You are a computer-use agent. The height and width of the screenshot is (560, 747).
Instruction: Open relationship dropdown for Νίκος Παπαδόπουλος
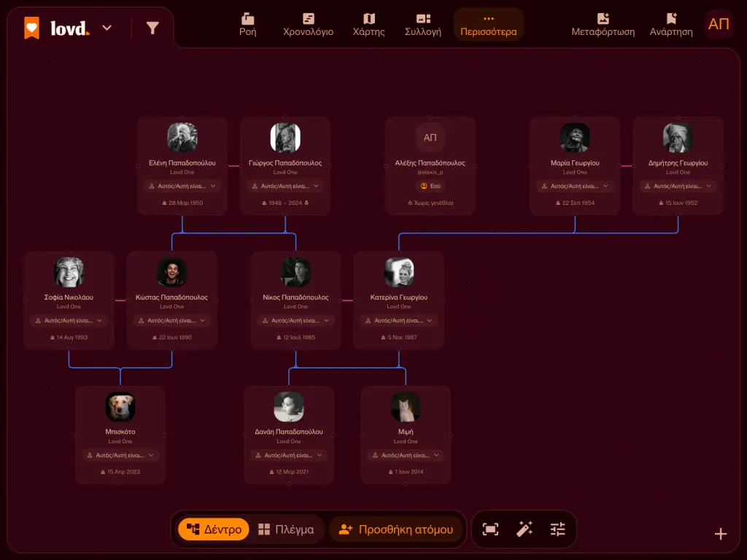click(296, 321)
